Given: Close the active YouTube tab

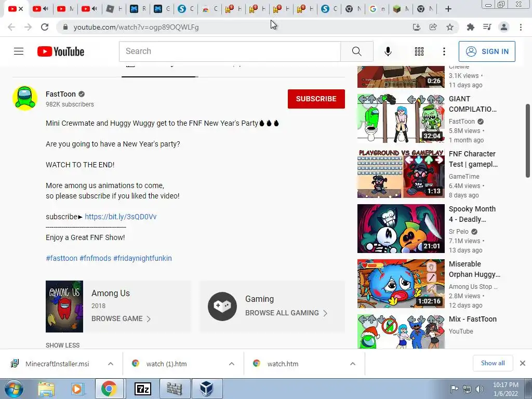Looking at the screenshot, I should coord(21,9).
